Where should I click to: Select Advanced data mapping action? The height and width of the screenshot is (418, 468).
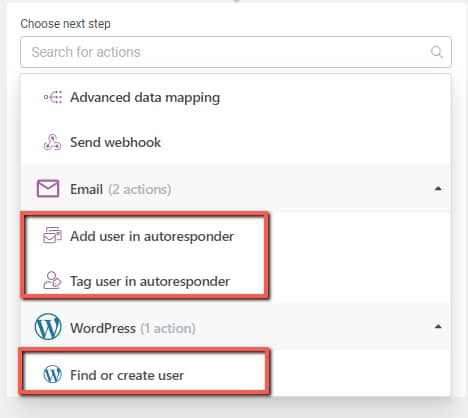tap(236, 98)
